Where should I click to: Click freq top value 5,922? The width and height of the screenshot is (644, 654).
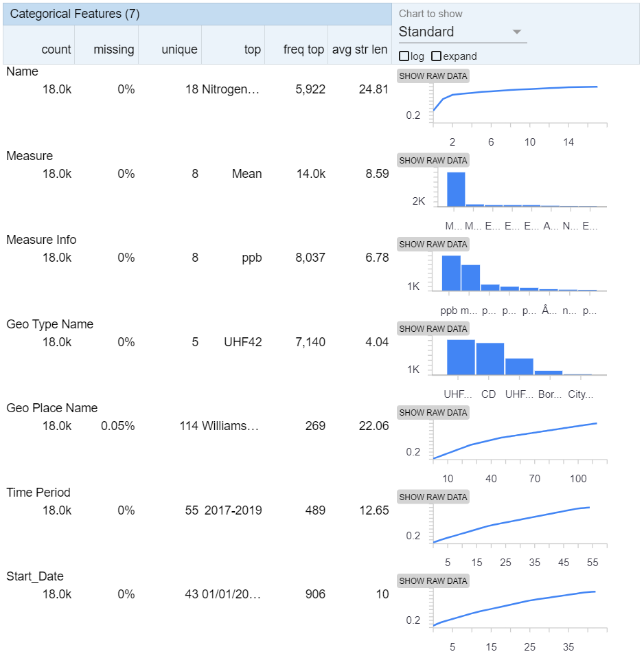tap(310, 89)
